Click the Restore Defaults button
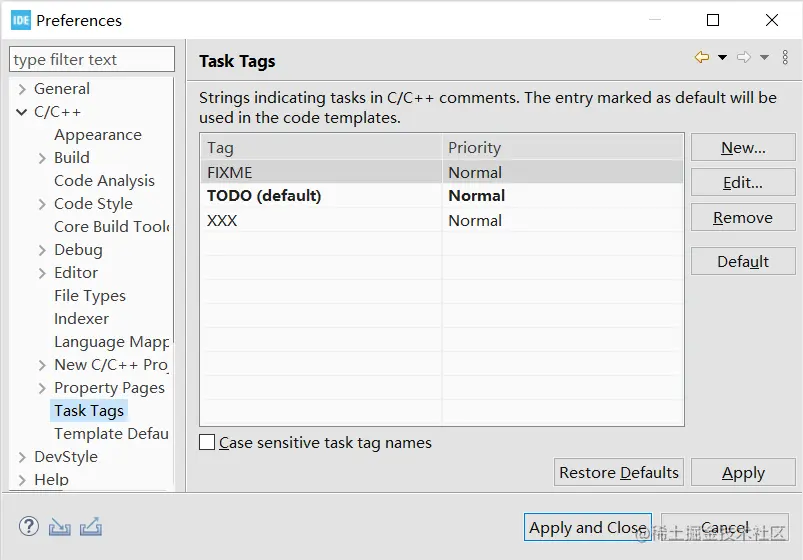 (618, 473)
